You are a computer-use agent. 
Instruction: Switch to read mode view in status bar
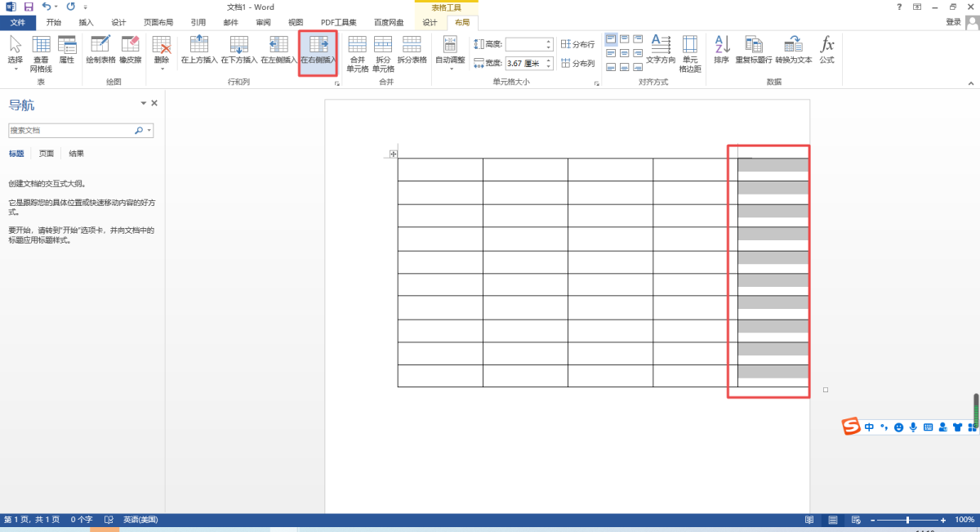pos(808,520)
